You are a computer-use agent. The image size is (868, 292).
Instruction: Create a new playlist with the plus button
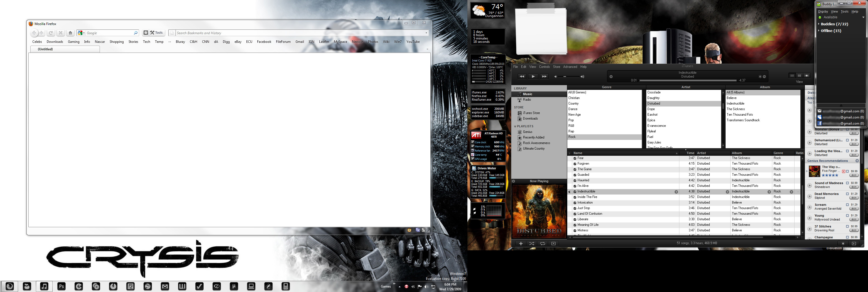tap(521, 244)
